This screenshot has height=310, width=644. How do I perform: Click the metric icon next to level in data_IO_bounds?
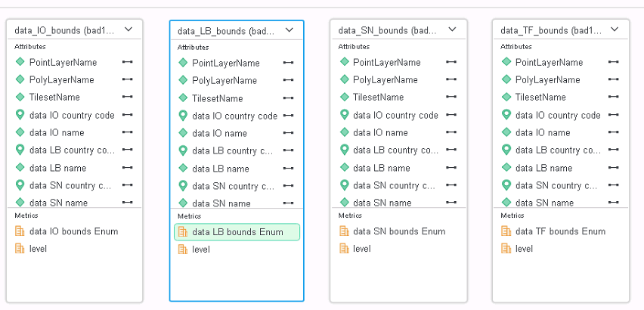coord(20,249)
